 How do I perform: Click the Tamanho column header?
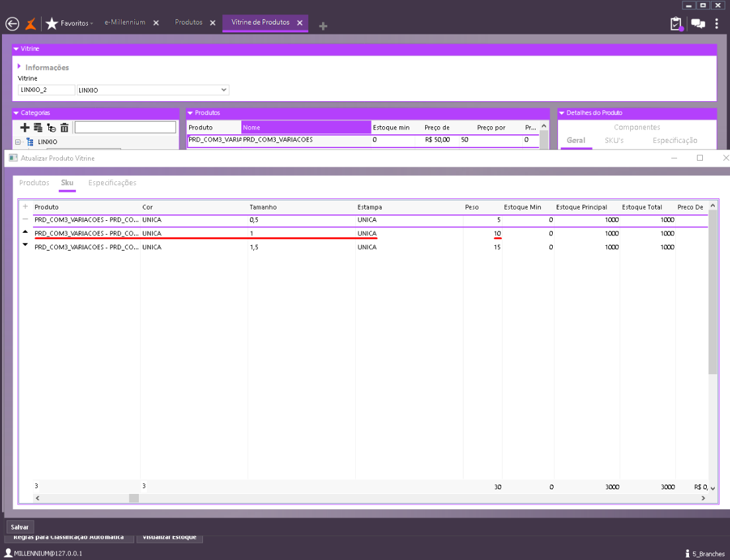pos(263,207)
